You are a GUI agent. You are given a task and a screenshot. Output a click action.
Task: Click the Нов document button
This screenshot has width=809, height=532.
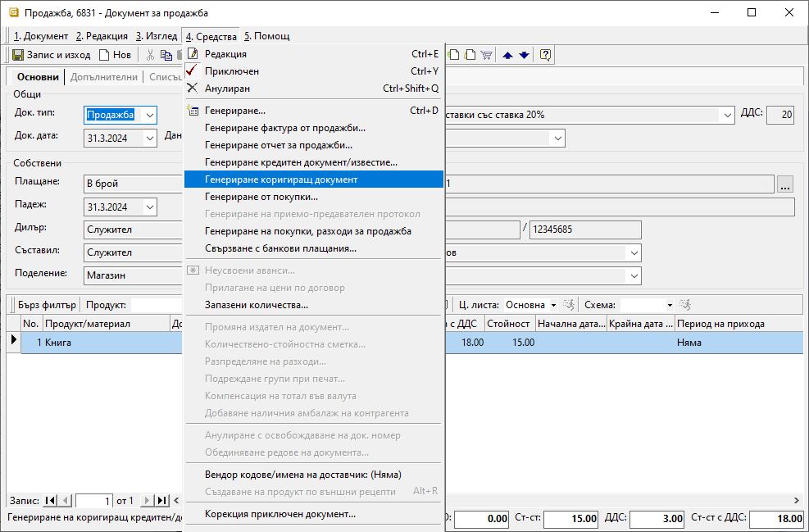[115, 55]
